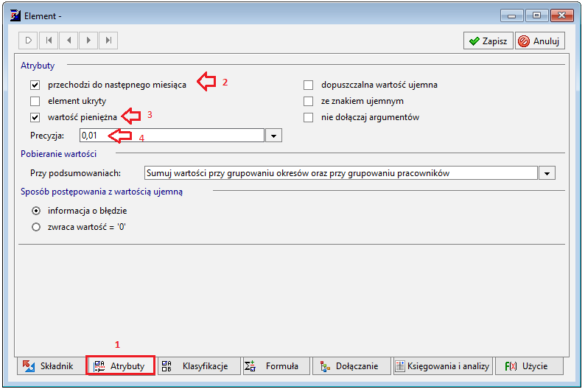Open the Atrybuty tab
The image size is (585, 392).
(120, 366)
